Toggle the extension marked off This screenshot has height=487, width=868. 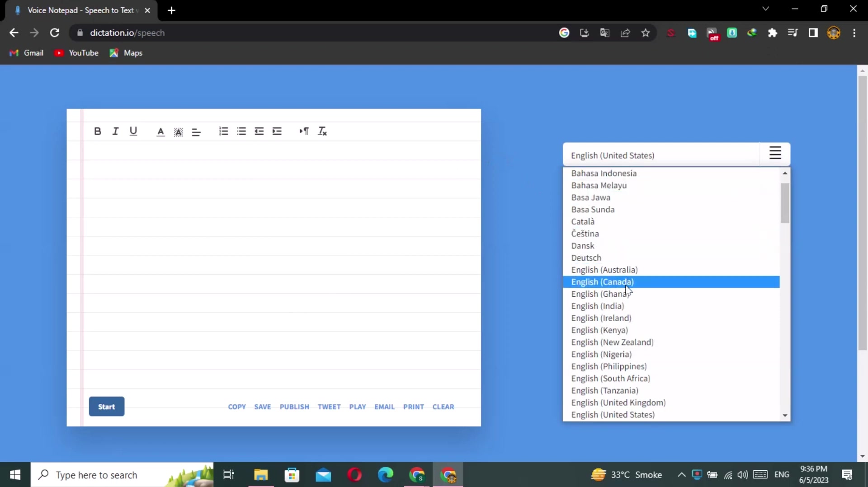[x=713, y=33]
